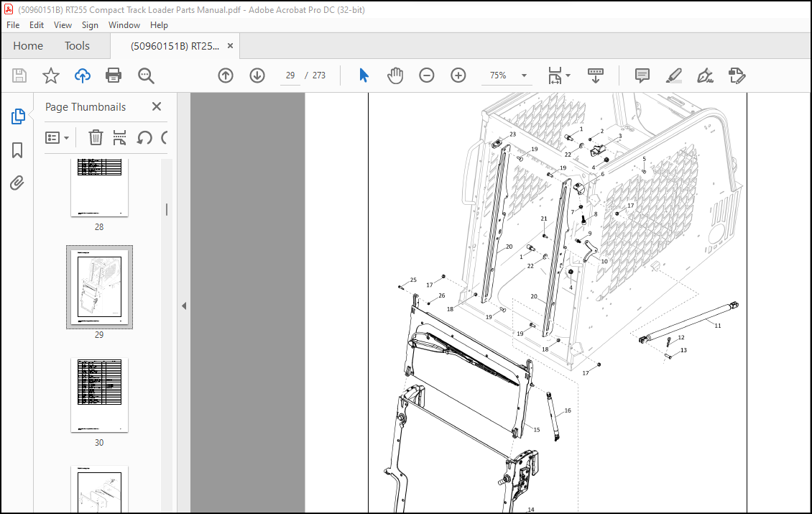Open the Help menu

[159, 25]
